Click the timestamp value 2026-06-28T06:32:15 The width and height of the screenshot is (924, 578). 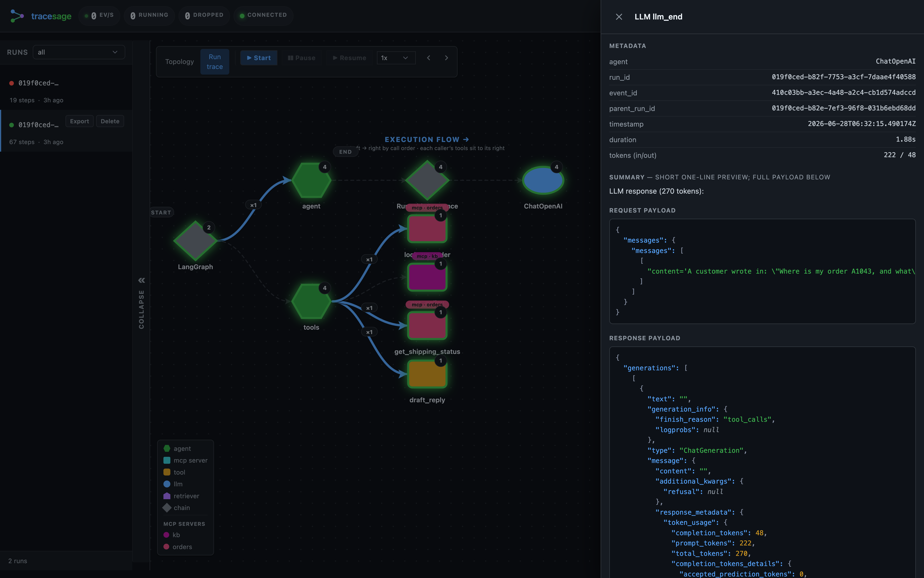click(861, 124)
